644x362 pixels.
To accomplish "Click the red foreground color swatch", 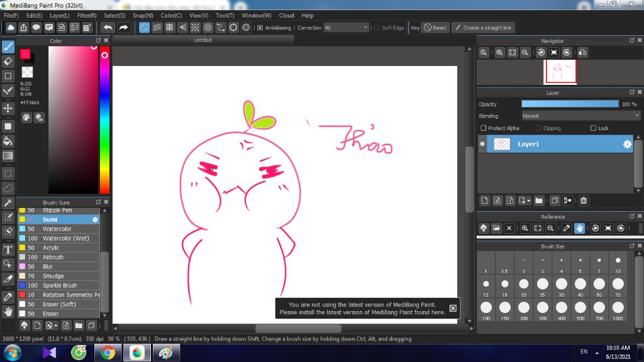I will [25, 54].
